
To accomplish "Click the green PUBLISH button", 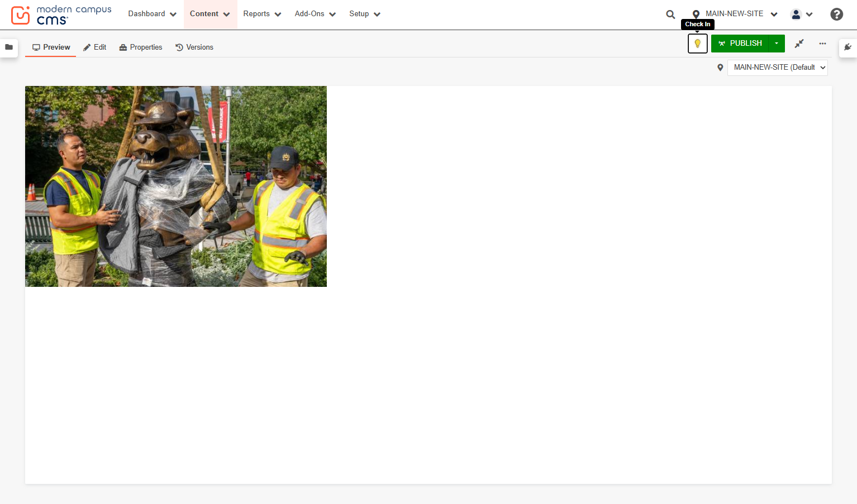I will [x=740, y=44].
